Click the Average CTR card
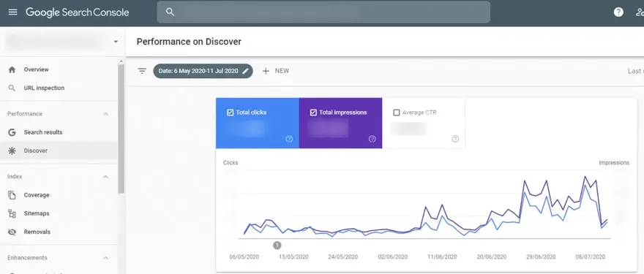644x274 pixels. (x=424, y=123)
